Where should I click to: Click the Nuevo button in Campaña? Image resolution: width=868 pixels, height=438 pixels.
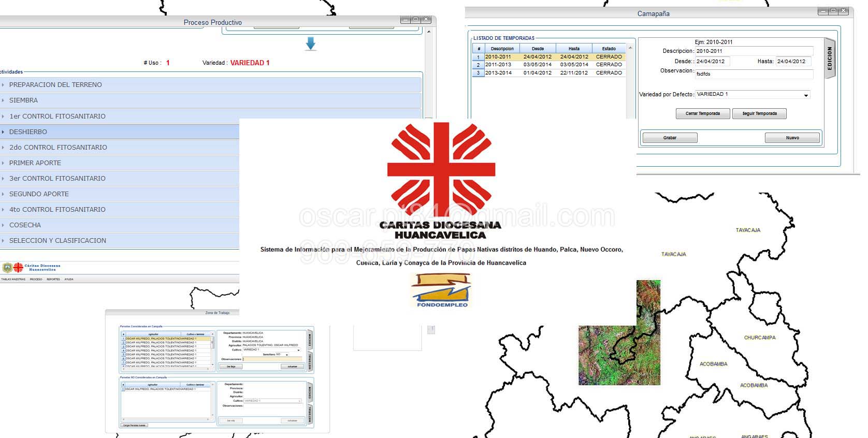792,138
